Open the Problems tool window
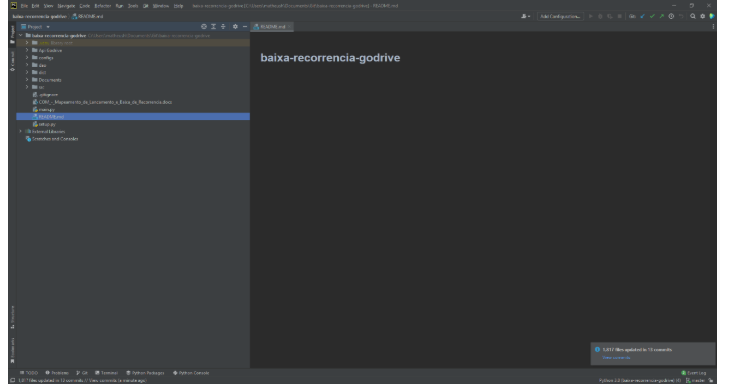Viewport: 730px width, 390px height. click(x=57, y=373)
